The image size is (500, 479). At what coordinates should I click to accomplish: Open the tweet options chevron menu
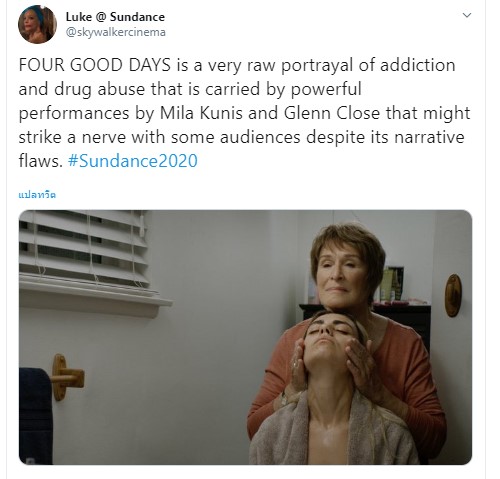click(467, 15)
